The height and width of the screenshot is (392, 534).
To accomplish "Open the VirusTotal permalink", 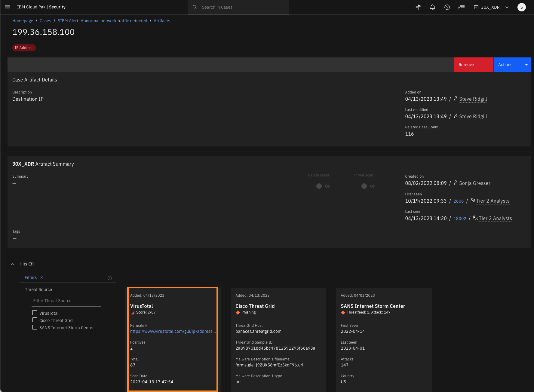I will 173,331.
